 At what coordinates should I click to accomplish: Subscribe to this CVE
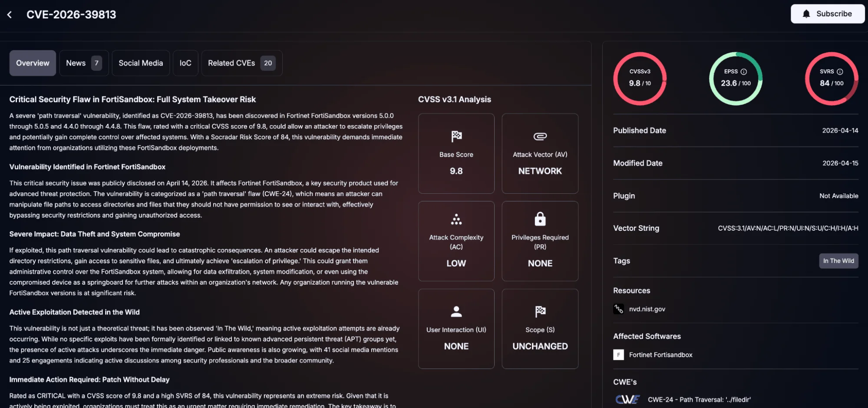click(x=827, y=14)
